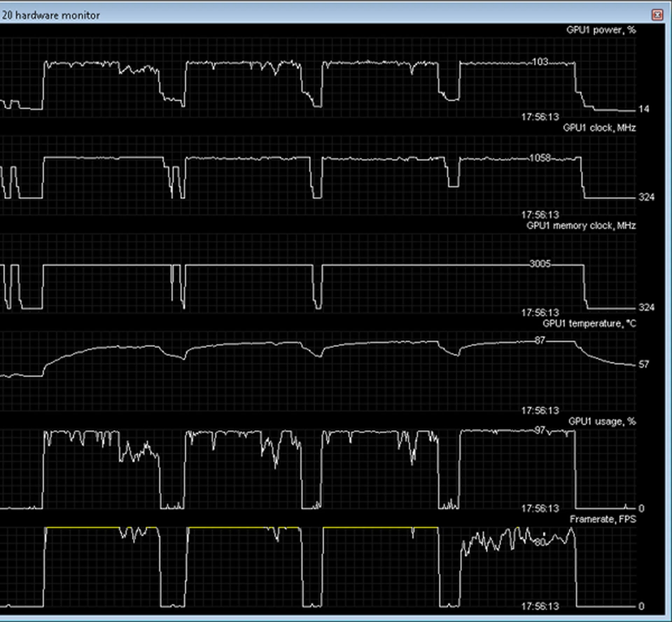The height and width of the screenshot is (622, 672).
Task: Click the 1058 marker on the GPU clock graph
Action: tap(540, 158)
